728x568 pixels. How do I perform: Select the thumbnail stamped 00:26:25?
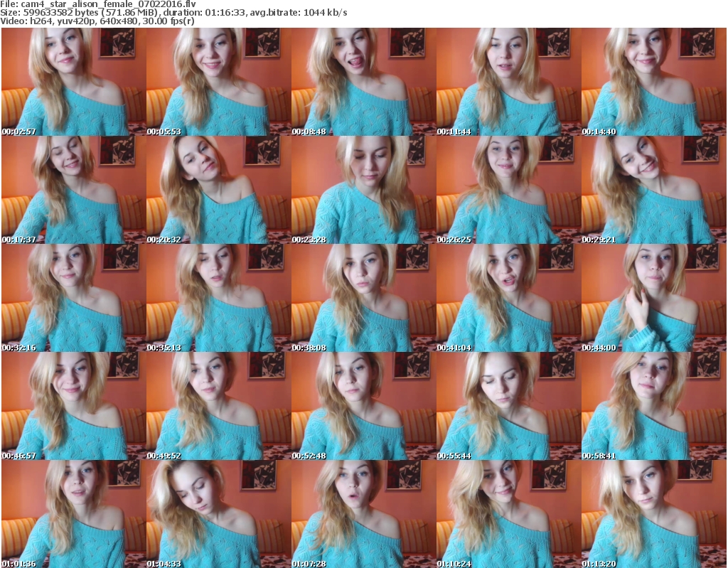[x=508, y=190]
